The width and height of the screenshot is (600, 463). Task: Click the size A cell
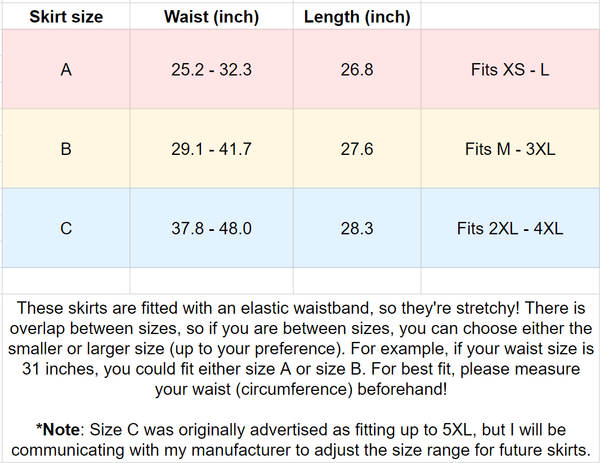(x=66, y=71)
